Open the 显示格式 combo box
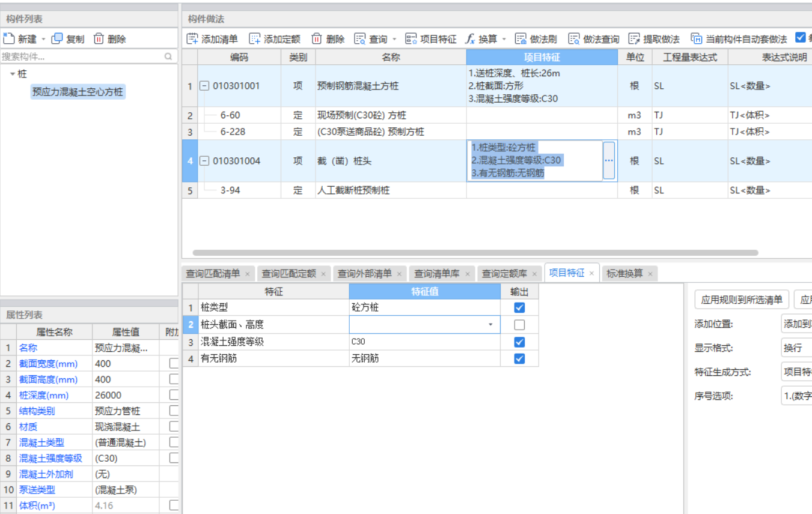This screenshot has height=514, width=812. [796, 348]
